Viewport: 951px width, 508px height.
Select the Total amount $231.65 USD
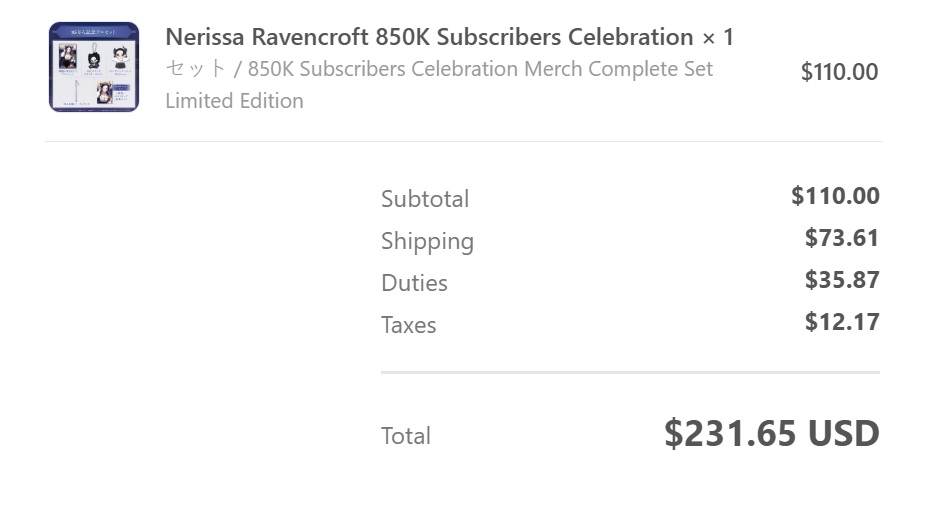point(772,433)
